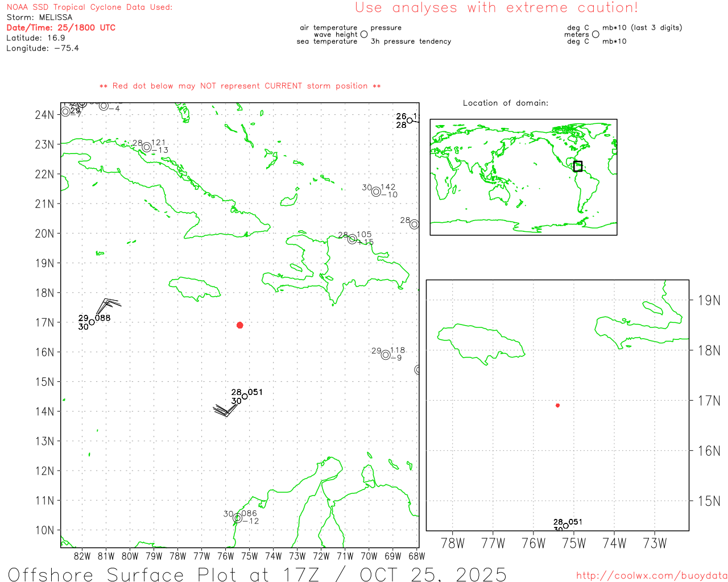Click Jamaica island outline in zoomed map
728x582 pixels.
tap(481, 344)
